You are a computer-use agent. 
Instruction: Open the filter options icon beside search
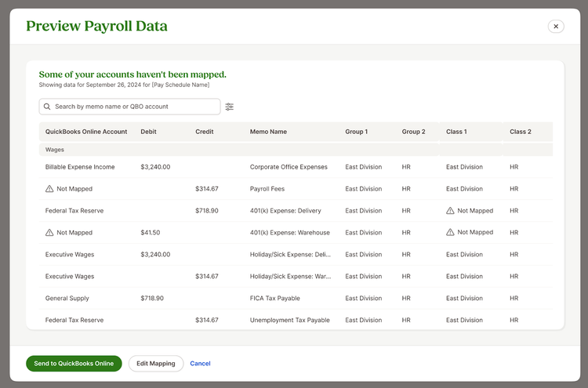tap(229, 107)
